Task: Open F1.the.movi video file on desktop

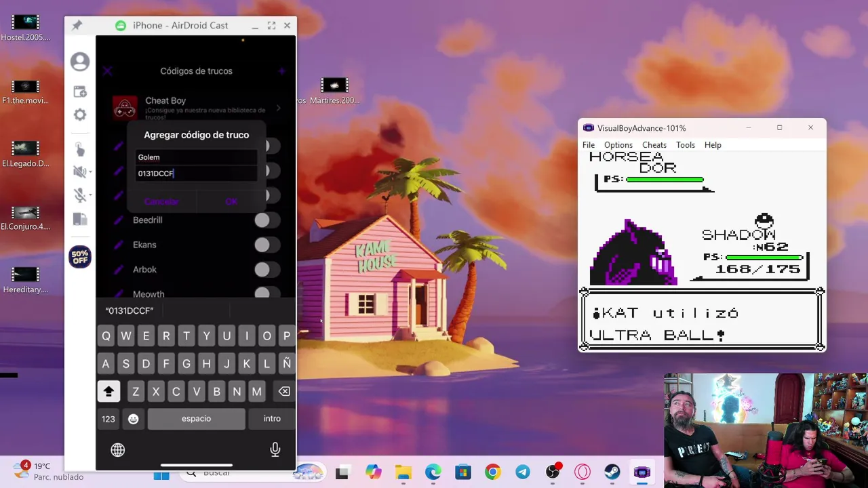Action: (x=25, y=93)
